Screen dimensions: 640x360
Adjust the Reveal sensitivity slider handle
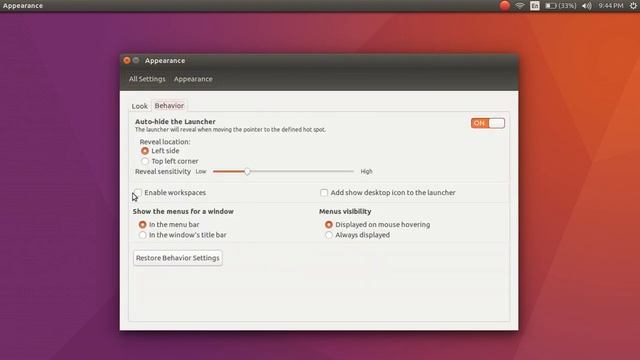247,171
